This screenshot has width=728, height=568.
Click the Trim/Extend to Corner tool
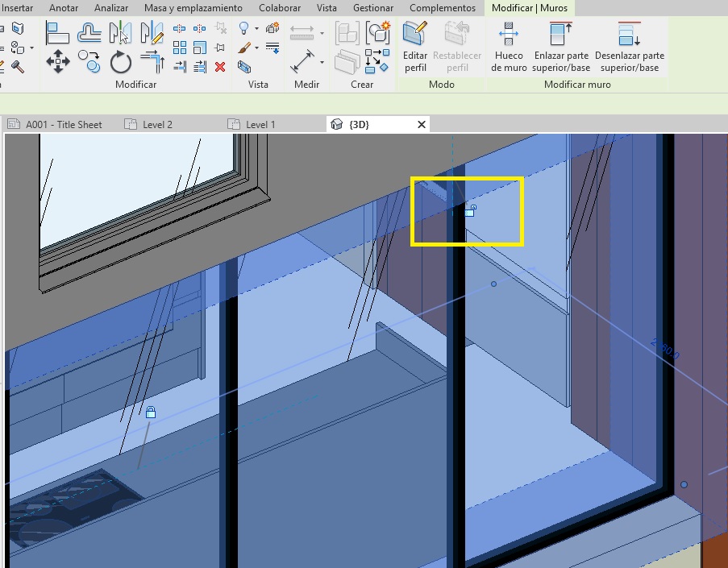(152, 61)
